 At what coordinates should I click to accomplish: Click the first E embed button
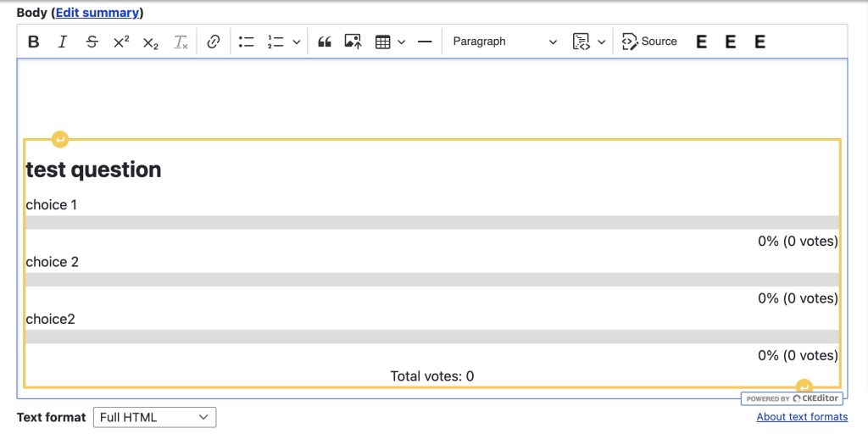click(x=701, y=42)
